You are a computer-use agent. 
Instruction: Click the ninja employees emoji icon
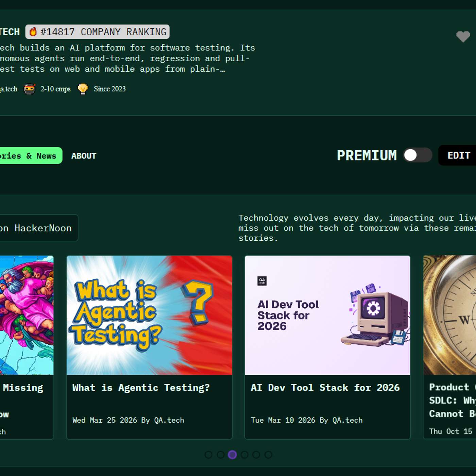point(29,89)
